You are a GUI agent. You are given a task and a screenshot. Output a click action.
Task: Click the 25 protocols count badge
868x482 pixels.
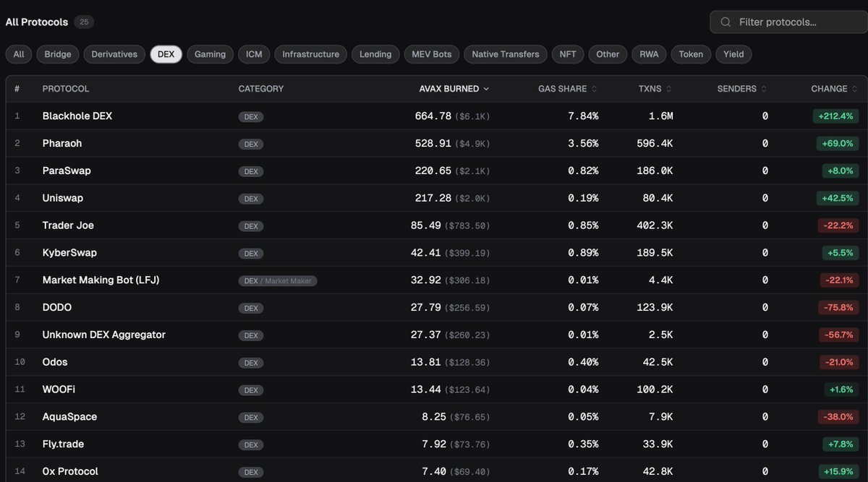84,22
